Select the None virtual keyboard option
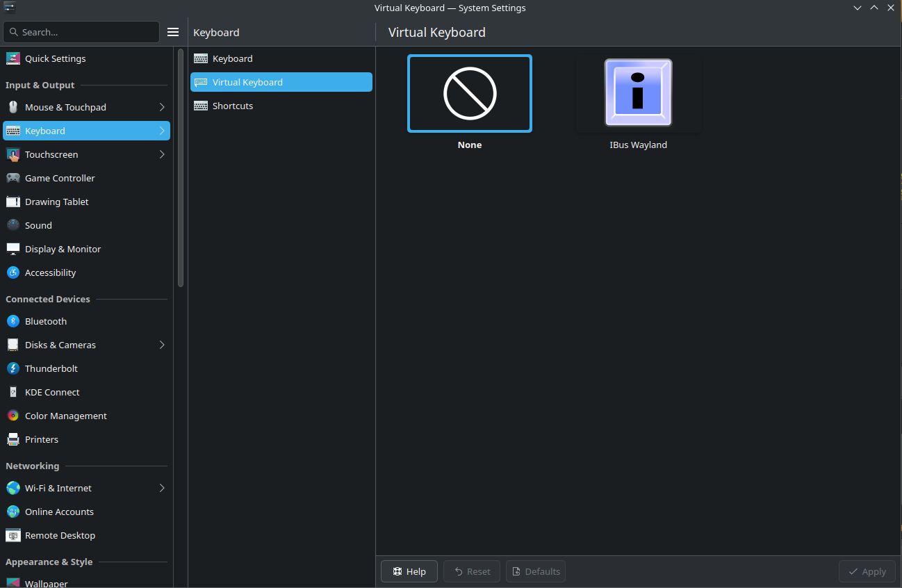The image size is (902, 588). click(x=469, y=94)
